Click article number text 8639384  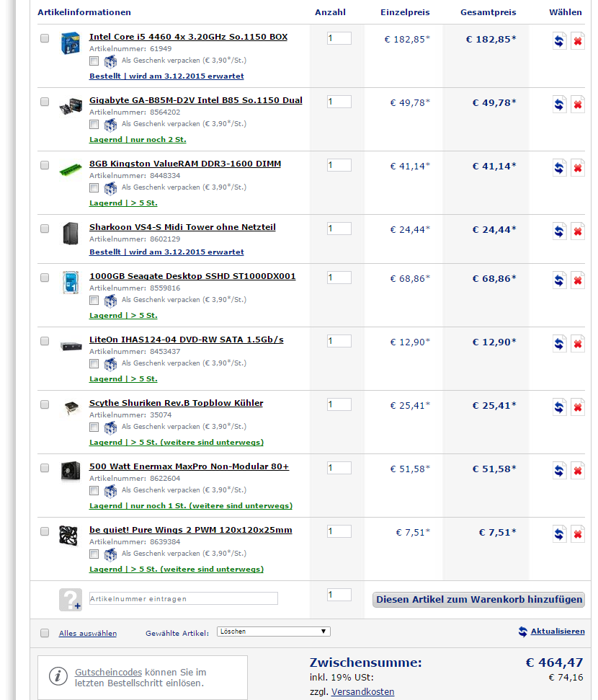pos(165,541)
